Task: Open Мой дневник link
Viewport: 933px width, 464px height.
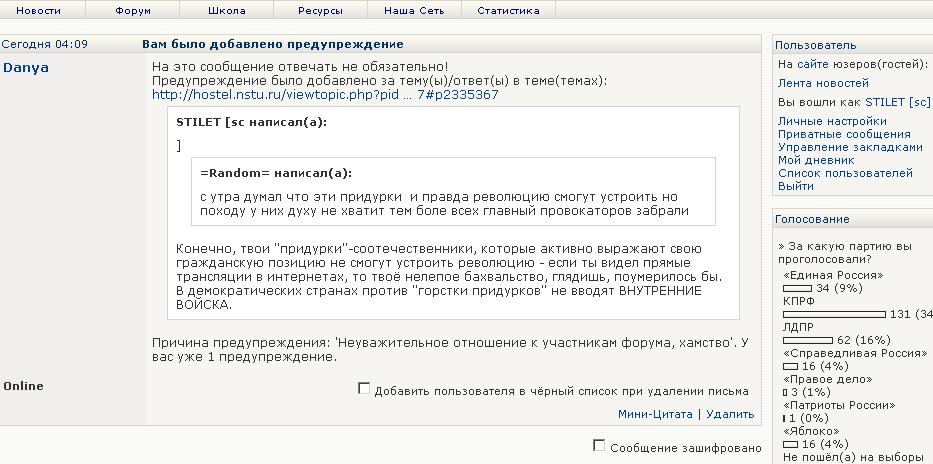Action: click(816, 160)
